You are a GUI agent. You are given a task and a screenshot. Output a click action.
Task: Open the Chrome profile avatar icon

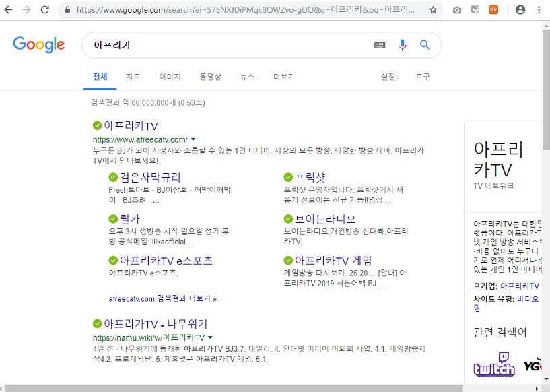coord(520,10)
